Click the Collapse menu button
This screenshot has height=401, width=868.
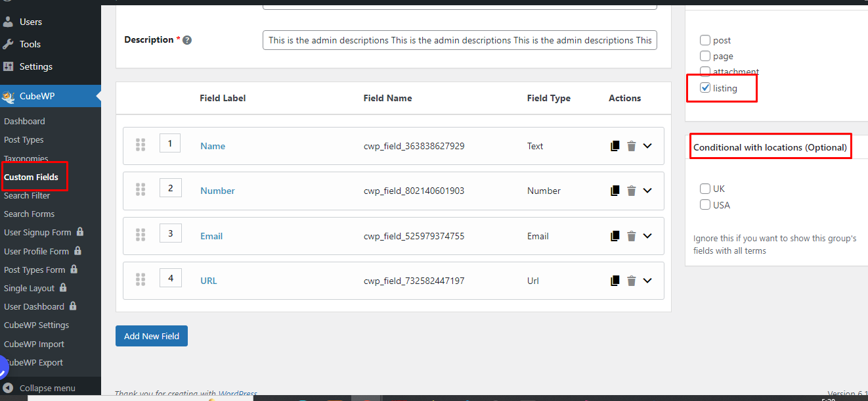47,388
